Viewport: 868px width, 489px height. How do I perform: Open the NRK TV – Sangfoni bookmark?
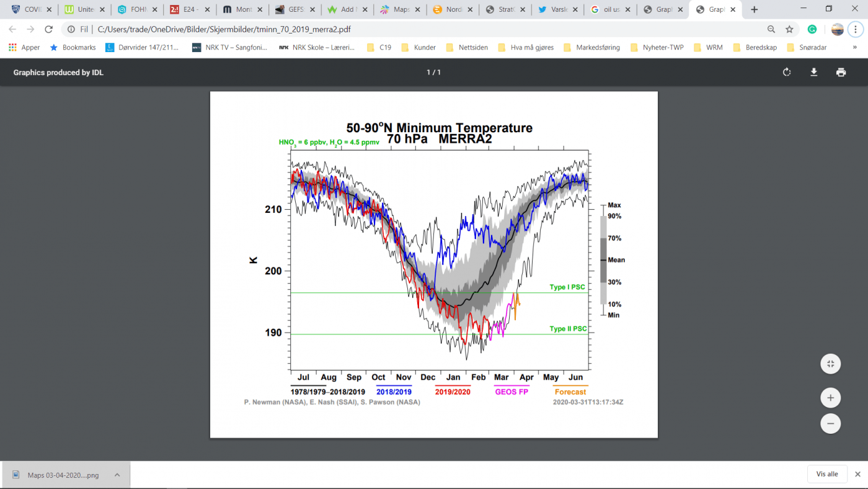pos(229,47)
